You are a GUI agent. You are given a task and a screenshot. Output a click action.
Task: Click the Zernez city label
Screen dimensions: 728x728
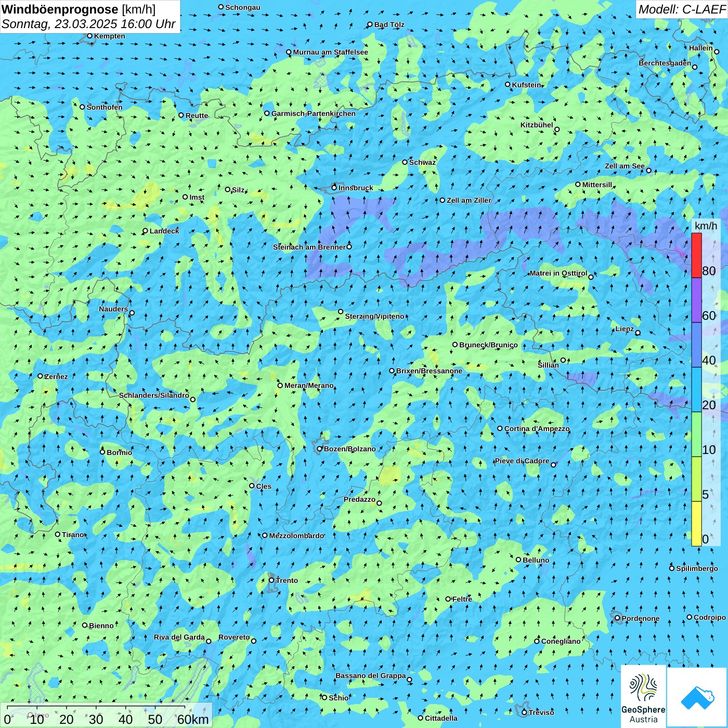point(56,376)
